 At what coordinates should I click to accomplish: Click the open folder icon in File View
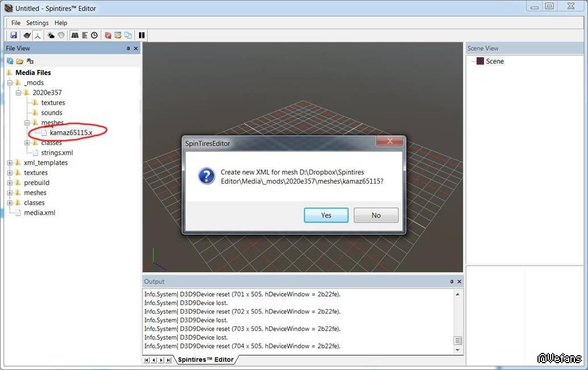(20, 61)
